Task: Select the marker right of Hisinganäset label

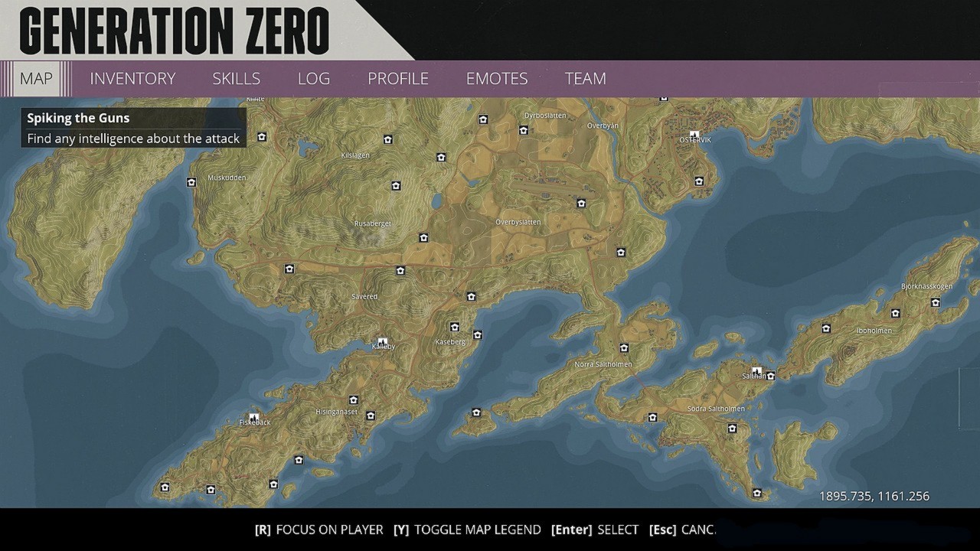Action: coord(371,416)
